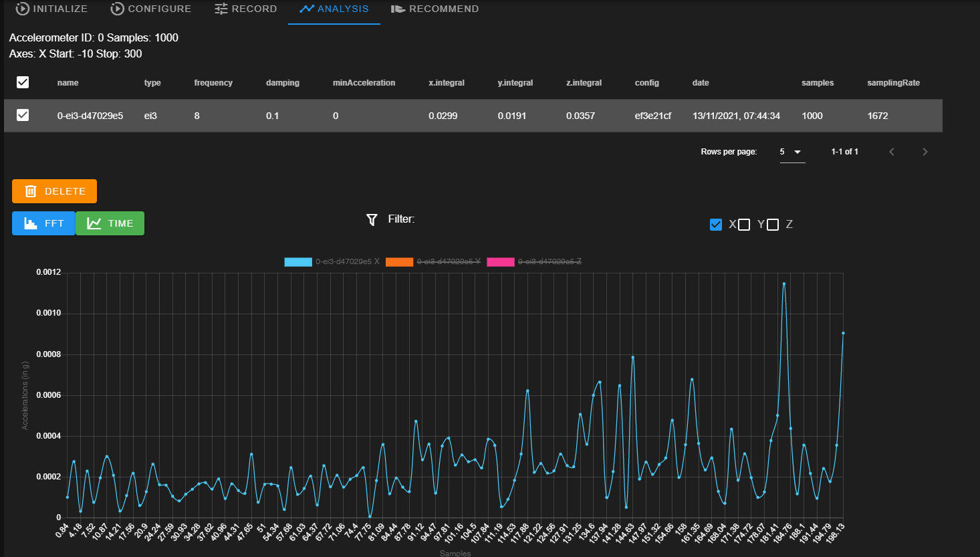Click the Analysis tab chart icon
Screen dimensions: 980x557
pos(307,9)
